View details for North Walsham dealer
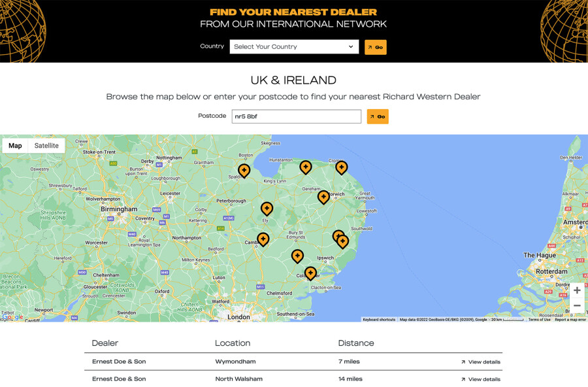588x387 pixels. click(480, 379)
